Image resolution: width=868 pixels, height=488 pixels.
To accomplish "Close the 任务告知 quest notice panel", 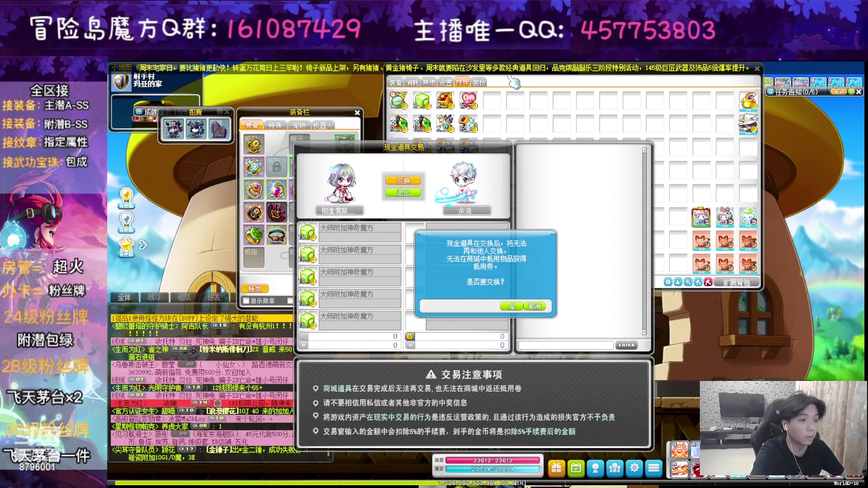I will pos(859,92).
